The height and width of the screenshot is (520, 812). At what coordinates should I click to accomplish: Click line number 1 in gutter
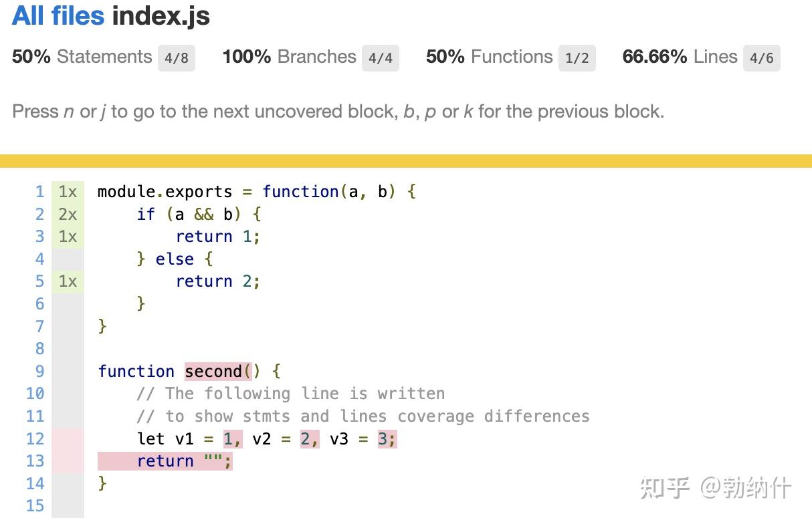click(x=39, y=192)
